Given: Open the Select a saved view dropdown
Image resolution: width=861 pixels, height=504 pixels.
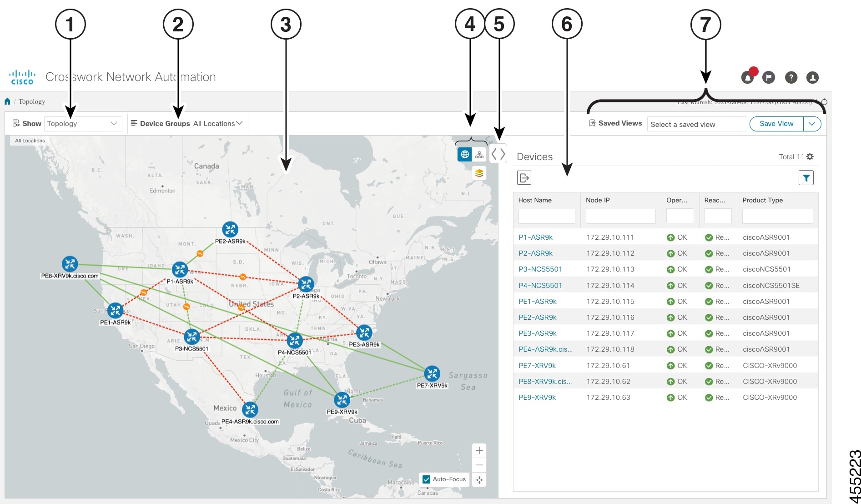Looking at the screenshot, I should pos(696,124).
